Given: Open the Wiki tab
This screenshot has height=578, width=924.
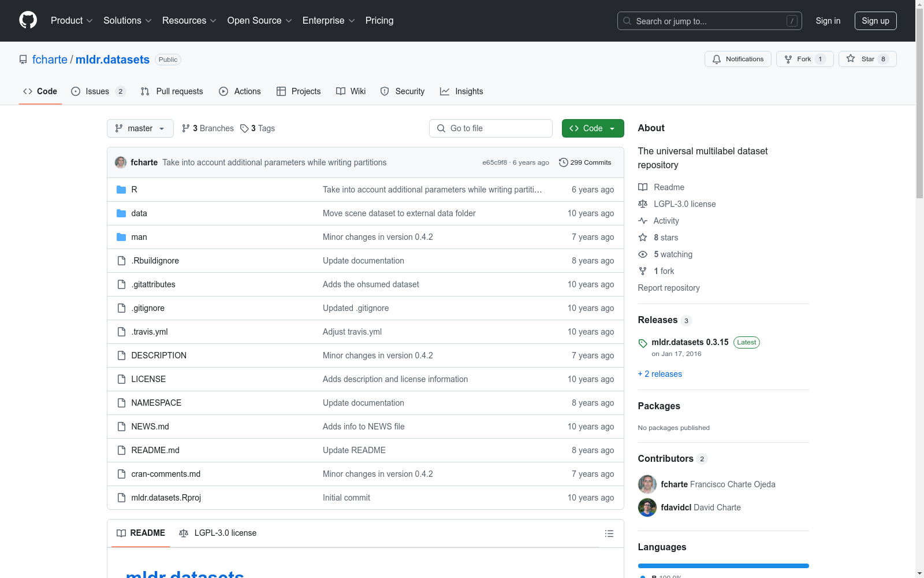Looking at the screenshot, I should 351,91.
